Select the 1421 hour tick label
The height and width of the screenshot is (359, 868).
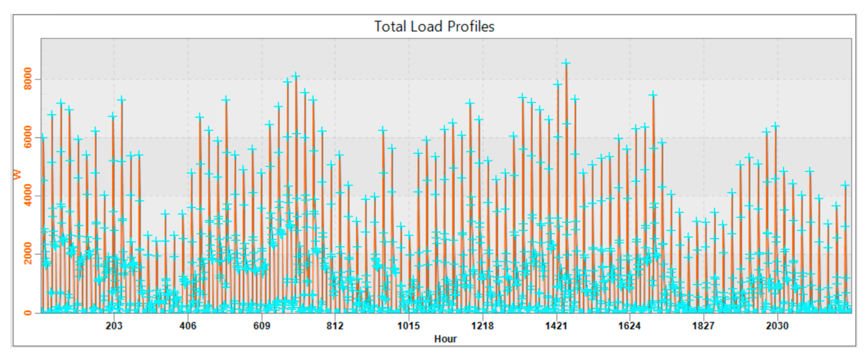point(556,326)
